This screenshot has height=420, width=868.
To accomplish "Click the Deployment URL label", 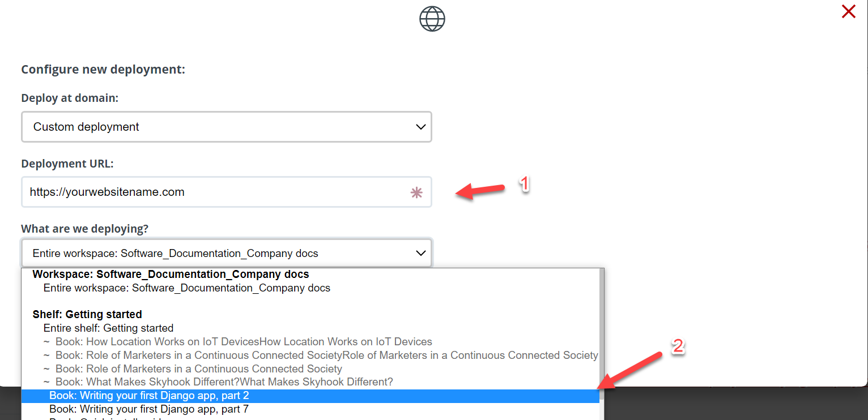I will click(67, 164).
